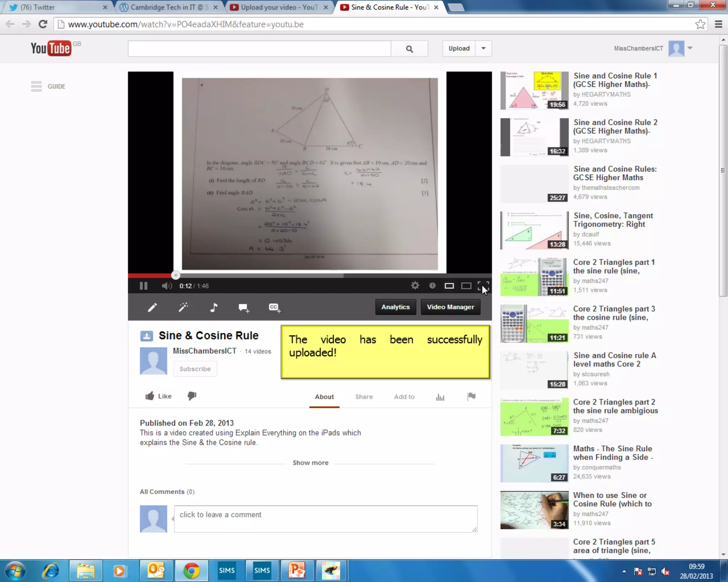
Task: Open Sine and Cosine Rule 2 video title
Action: [615, 126]
